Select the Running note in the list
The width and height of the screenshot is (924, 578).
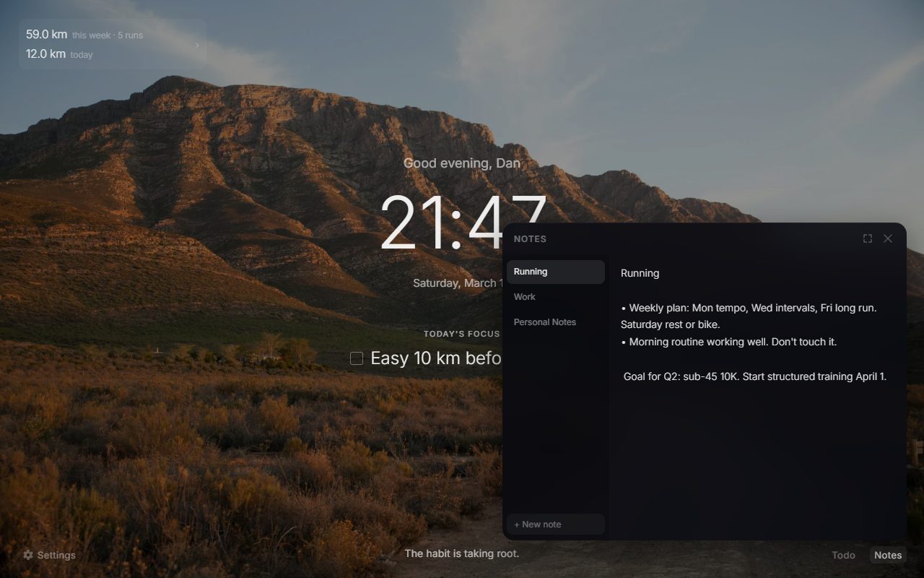click(555, 272)
